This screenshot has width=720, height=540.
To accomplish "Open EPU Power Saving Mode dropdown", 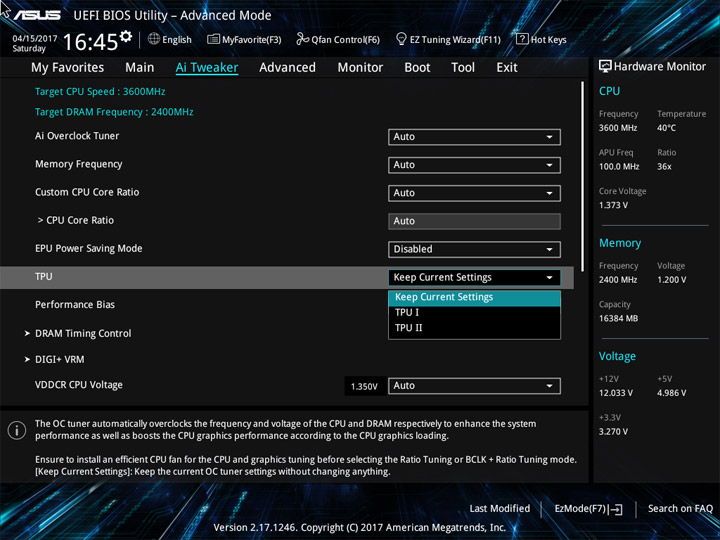I will [474, 249].
